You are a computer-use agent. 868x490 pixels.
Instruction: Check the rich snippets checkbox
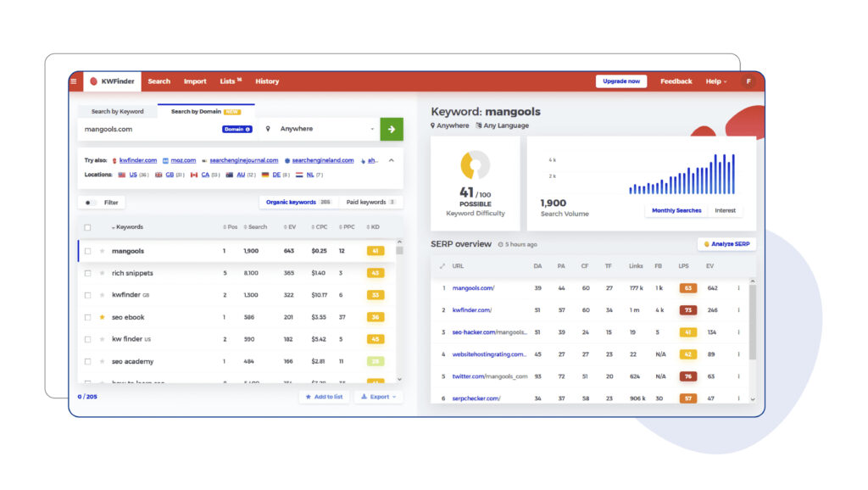[x=87, y=273]
